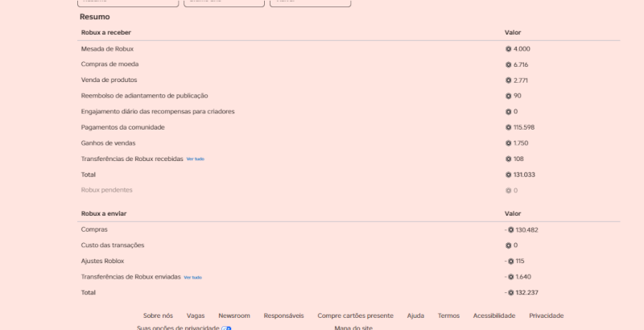Image resolution: width=644 pixels, height=330 pixels.
Task: Click the Robux pendentes greyed label
Action: [107, 190]
